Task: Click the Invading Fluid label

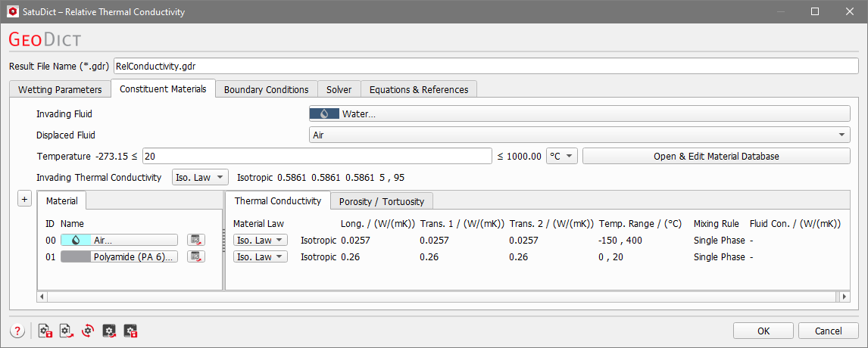Action: 64,114
